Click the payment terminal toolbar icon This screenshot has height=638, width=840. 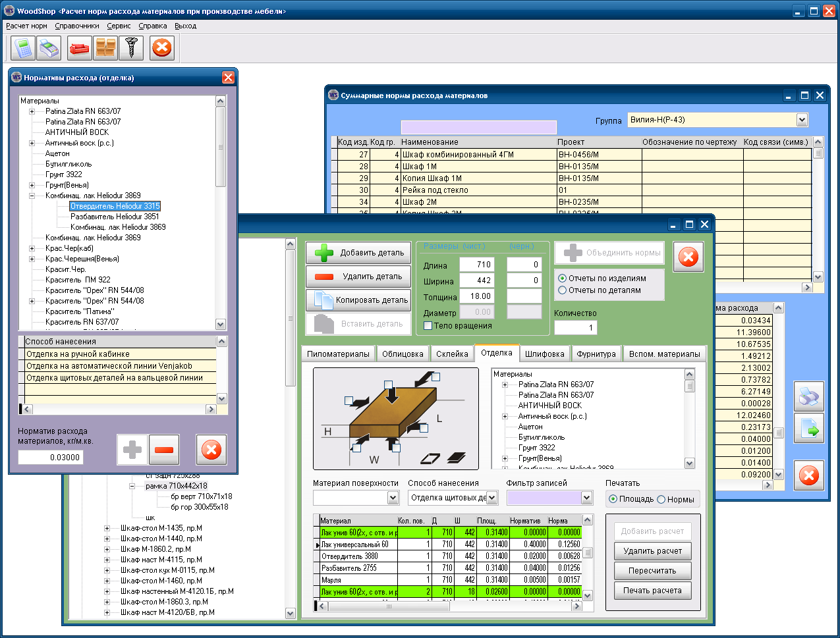[48, 48]
